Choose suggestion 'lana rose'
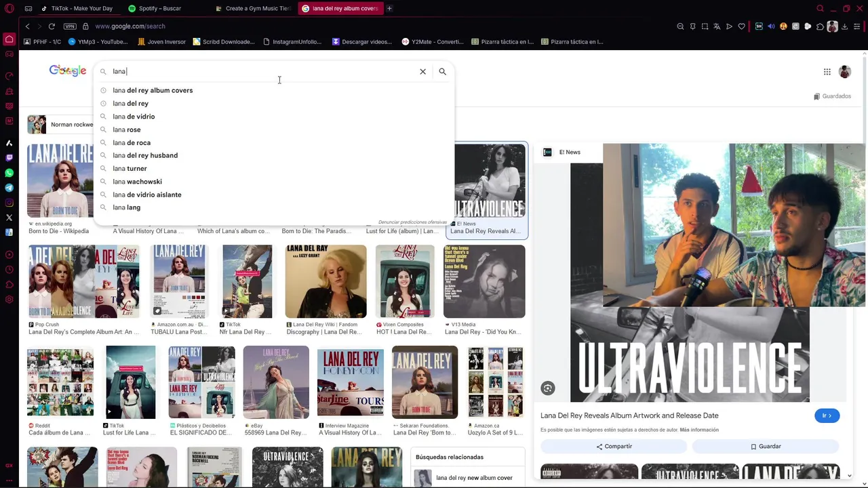The height and width of the screenshot is (488, 868). [274, 129]
